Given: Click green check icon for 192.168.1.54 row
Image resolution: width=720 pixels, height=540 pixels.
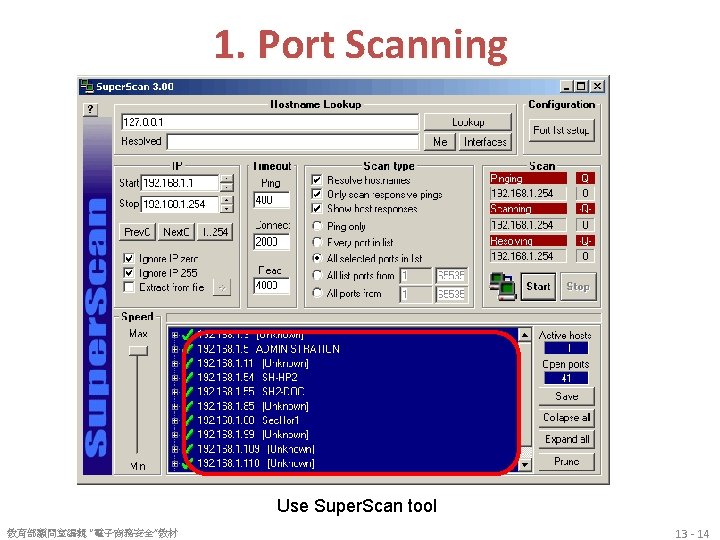Looking at the screenshot, I should tap(188, 377).
